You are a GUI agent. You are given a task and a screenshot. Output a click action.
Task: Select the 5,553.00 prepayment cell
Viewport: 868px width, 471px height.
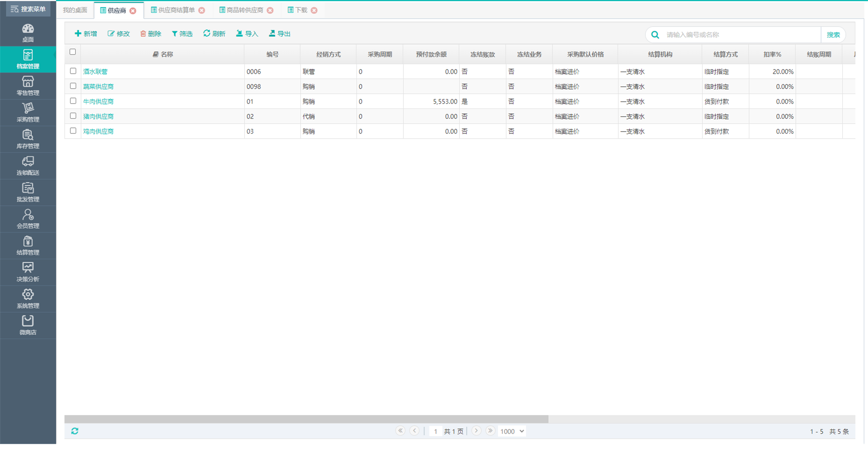pos(431,101)
